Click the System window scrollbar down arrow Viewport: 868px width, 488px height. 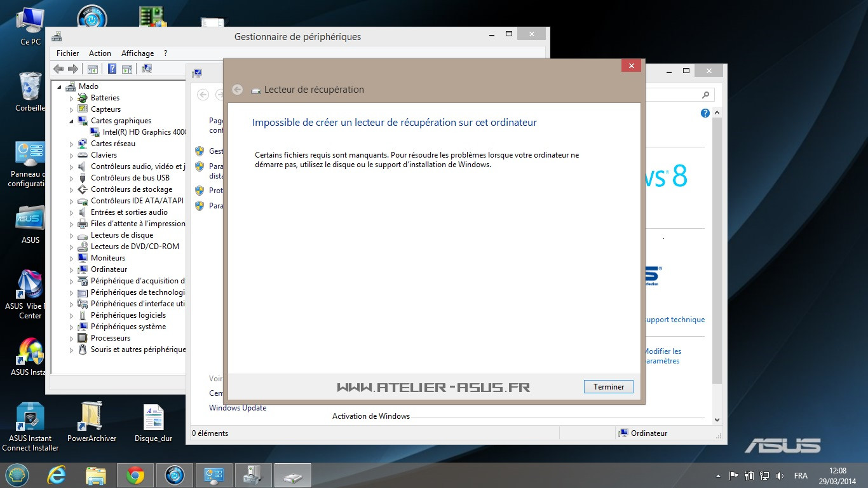click(717, 420)
